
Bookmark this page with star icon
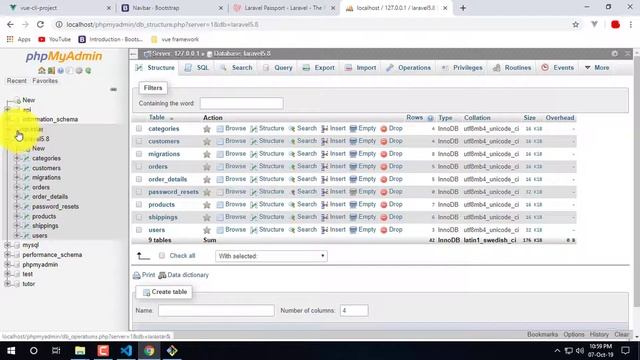tap(576, 24)
